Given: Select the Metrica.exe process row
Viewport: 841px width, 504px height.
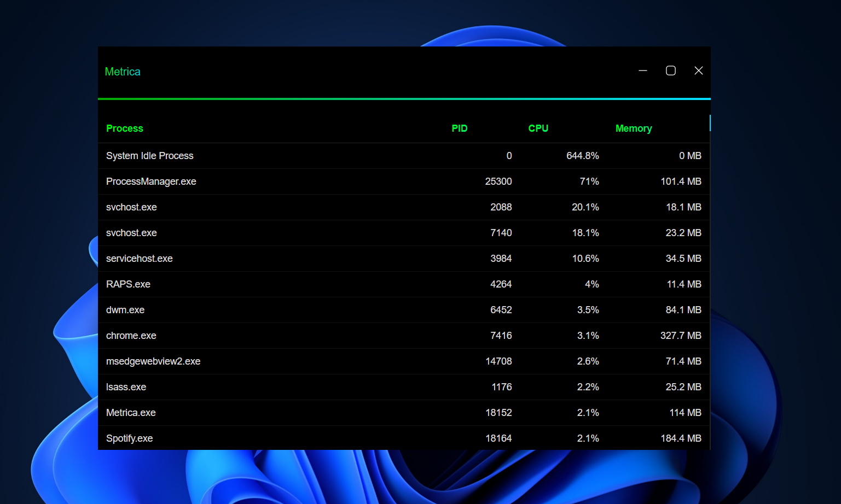Looking at the screenshot, I should (328, 413).
